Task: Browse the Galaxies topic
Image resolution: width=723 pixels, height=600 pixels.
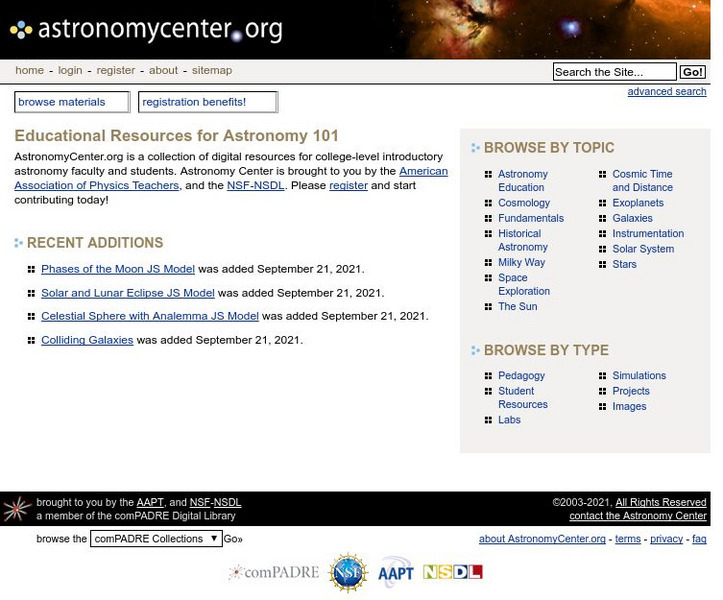Action: click(632, 218)
